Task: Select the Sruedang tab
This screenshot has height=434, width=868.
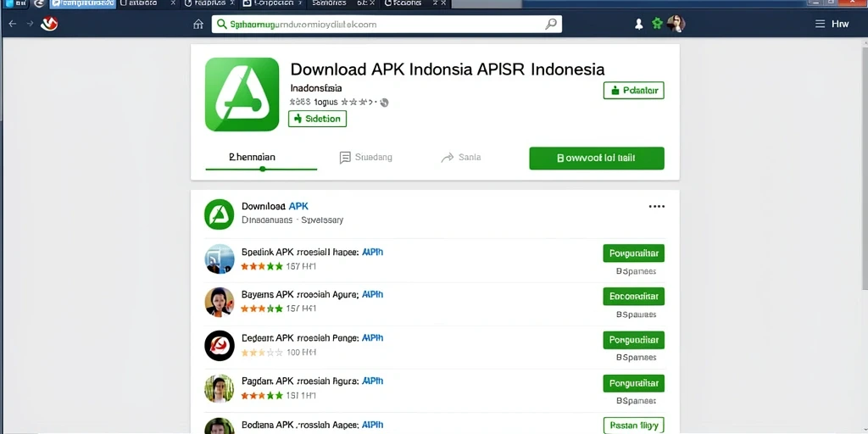Action: (366, 157)
